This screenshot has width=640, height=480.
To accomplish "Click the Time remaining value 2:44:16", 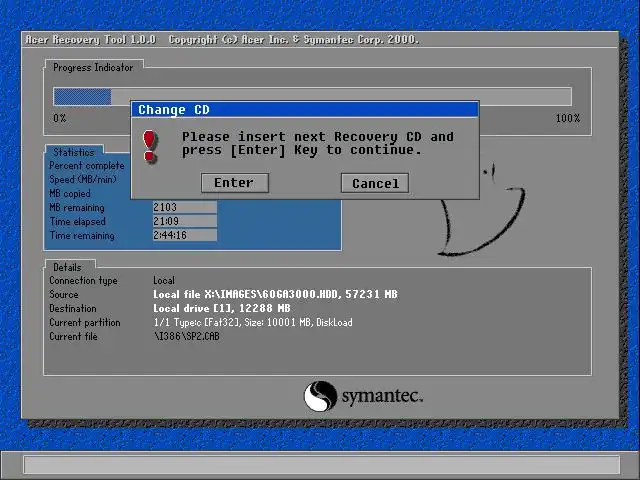I will click(x=184, y=235).
